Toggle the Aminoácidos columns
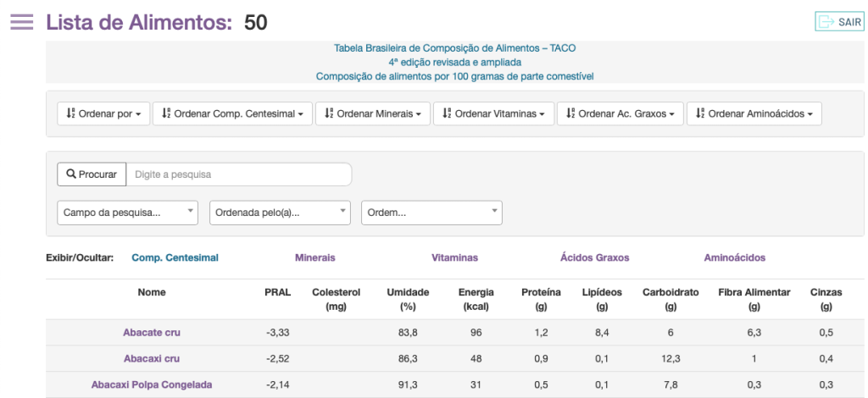 click(735, 257)
